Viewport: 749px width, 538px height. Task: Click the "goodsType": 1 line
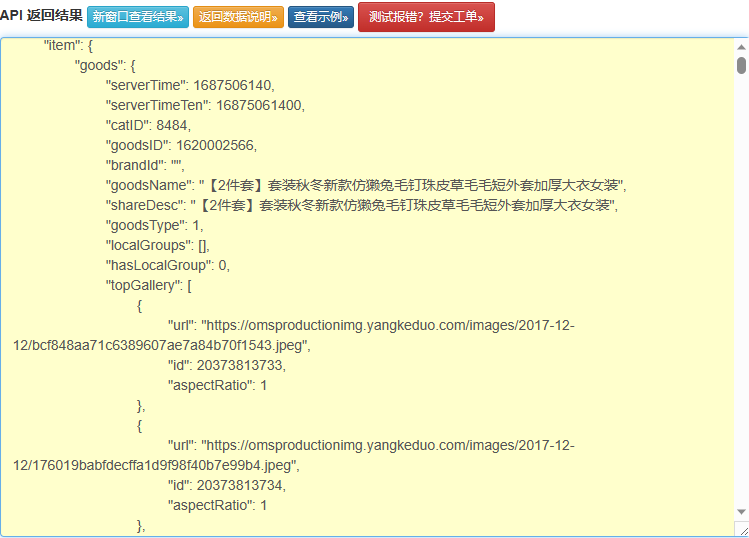pos(154,226)
